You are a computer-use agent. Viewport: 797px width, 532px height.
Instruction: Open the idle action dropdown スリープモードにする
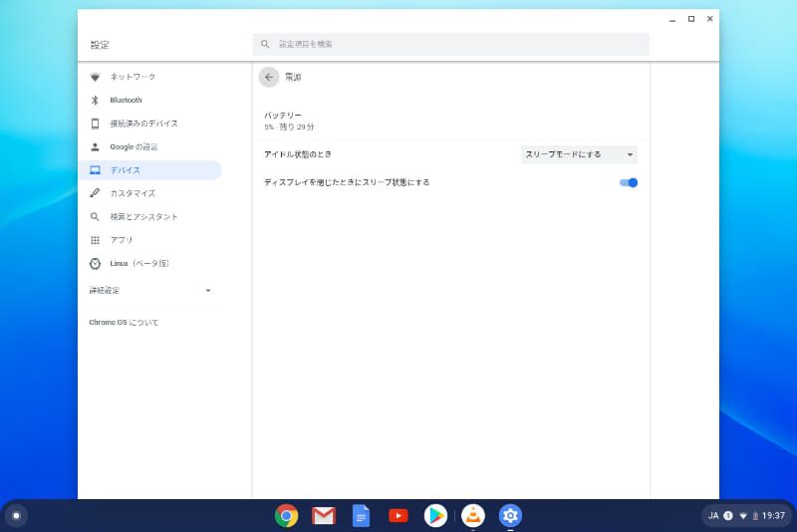point(580,154)
